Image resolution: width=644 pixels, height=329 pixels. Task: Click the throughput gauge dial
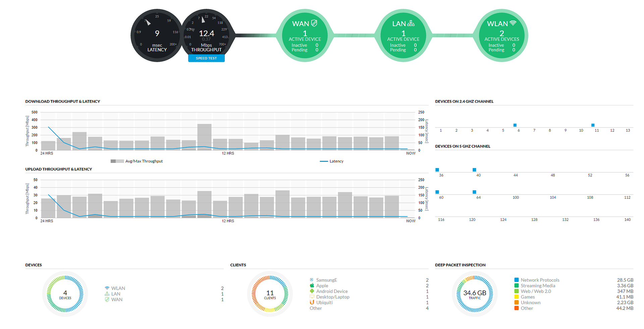coord(206,33)
